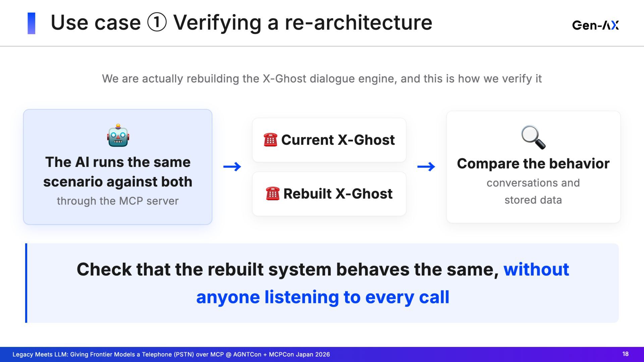Image resolution: width=644 pixels, height=362 pixels.
Task: Click the blue arrow before Compare the behavior
Action: coord(426,167)
